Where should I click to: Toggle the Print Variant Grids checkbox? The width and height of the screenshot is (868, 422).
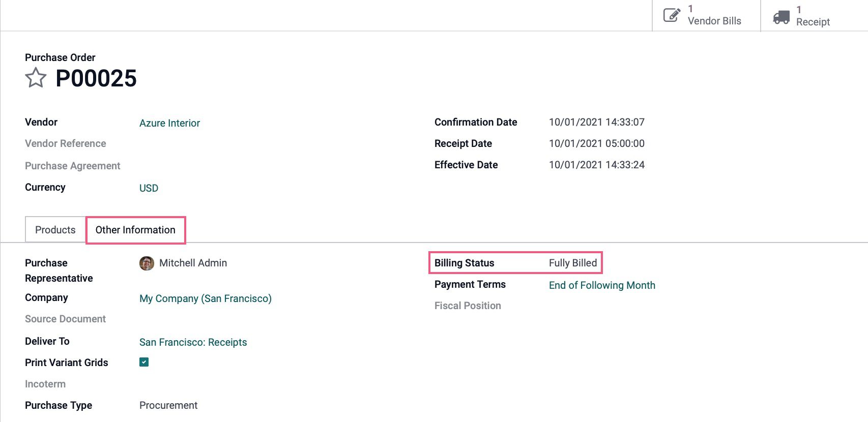click(144, 362)
